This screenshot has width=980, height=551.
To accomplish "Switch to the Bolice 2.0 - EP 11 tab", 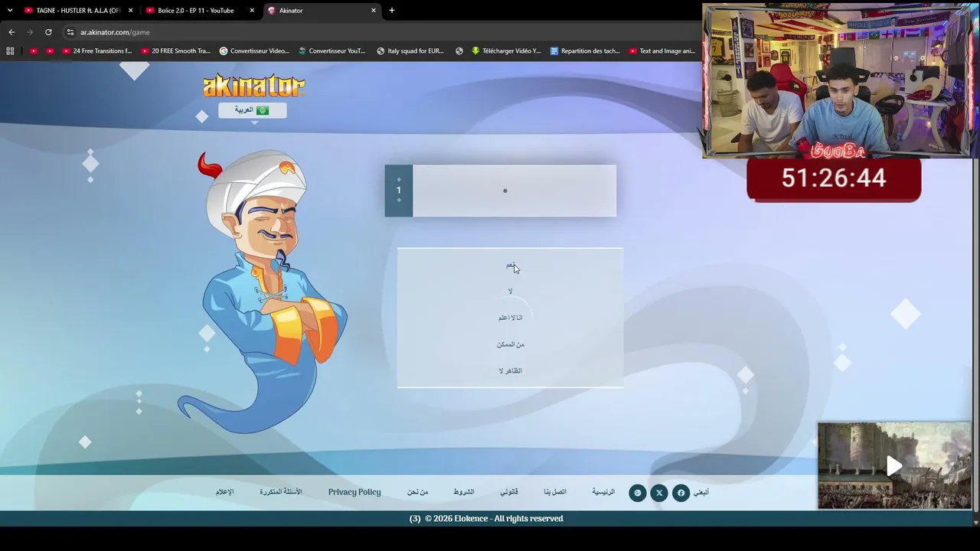I will pos(196,11).
